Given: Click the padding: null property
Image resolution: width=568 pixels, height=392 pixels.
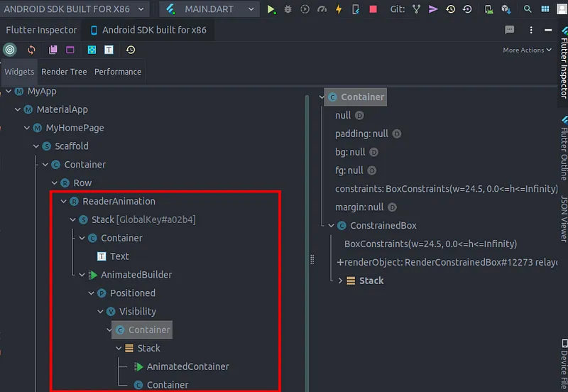Looking at the screenshot, I should click(368, 134).
